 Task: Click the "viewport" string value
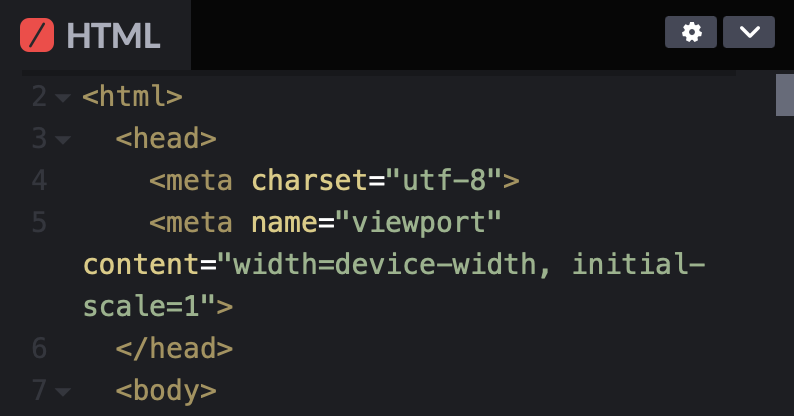coord(418,223)
